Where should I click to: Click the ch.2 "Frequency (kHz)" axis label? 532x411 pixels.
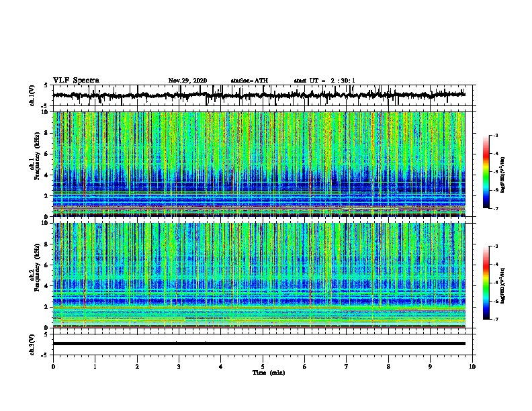tap(37, 267)
